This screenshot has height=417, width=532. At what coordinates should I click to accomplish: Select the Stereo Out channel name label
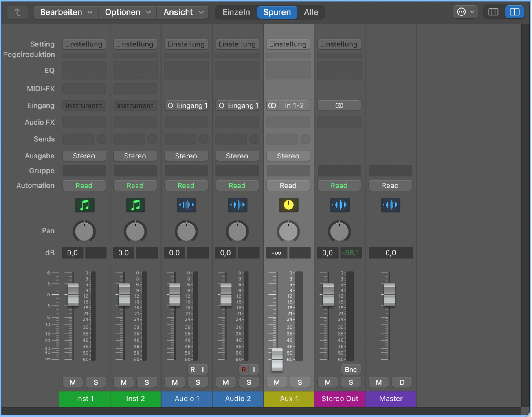pyautogui.click(x=340, y=399)
